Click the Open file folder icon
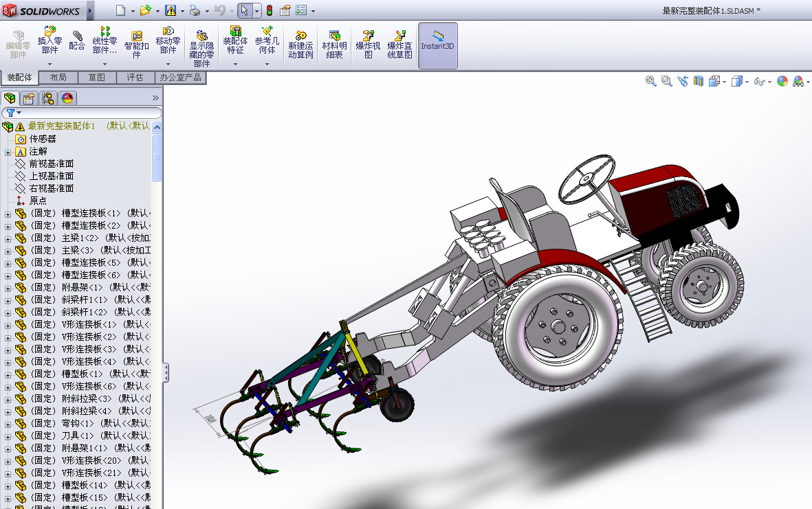The width and height of the screenshot is (812, 509). pos(146,10)
